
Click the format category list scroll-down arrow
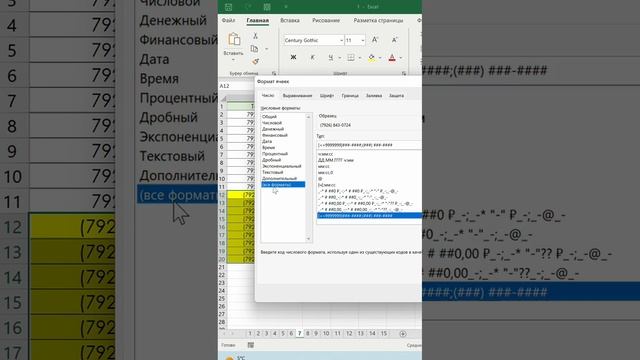point(309,239)
